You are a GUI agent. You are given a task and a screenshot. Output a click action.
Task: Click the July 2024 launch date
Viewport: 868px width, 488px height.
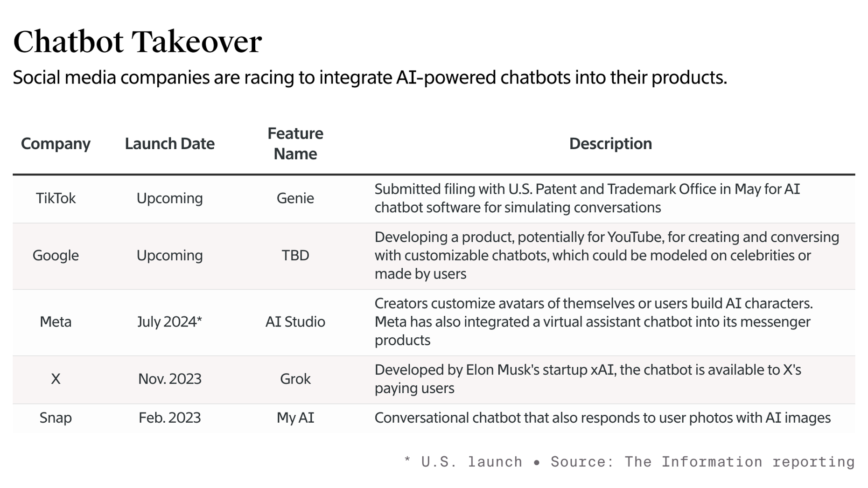click(169, 322)
